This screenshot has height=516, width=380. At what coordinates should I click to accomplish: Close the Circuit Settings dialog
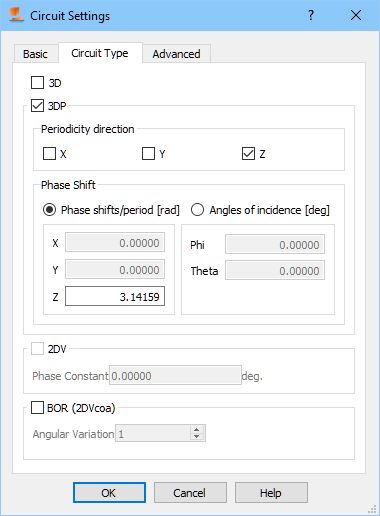coord(356,15)
